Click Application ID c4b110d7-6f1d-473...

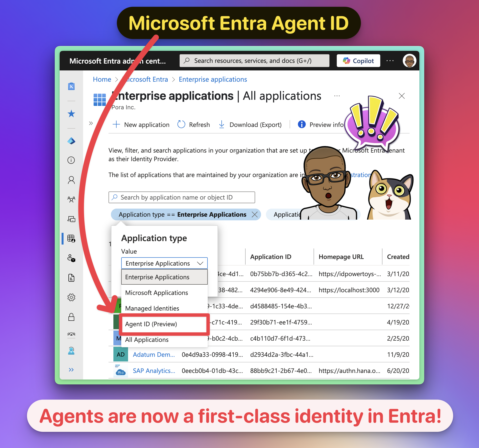click(x=280, y=338)
